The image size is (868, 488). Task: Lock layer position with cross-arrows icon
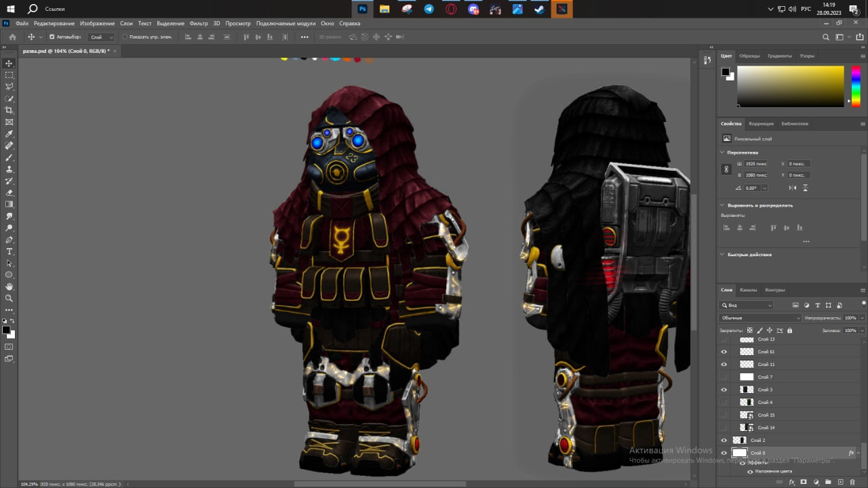pos(769,331)
